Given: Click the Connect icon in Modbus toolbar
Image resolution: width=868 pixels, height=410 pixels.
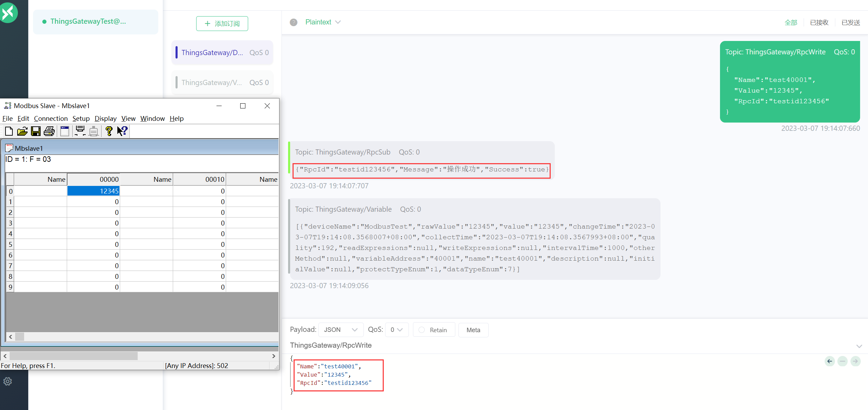Looking at the screenshot, I should coord(80,131).
